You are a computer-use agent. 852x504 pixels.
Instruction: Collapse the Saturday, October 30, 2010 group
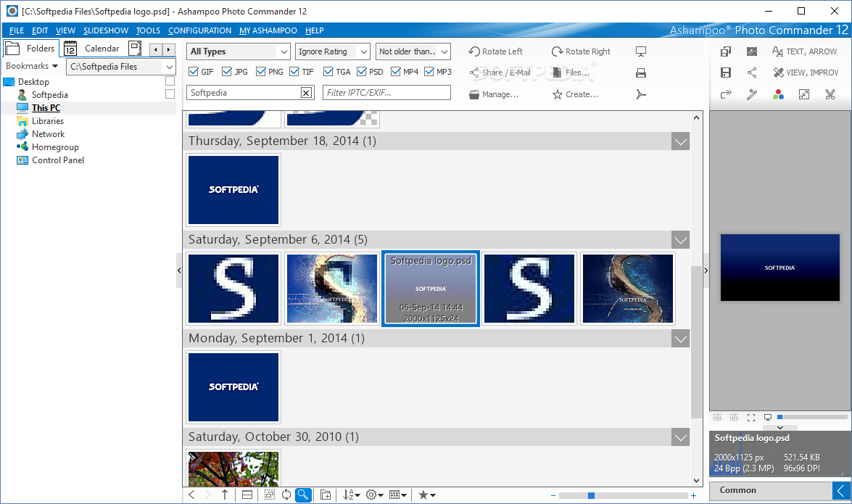680,438
